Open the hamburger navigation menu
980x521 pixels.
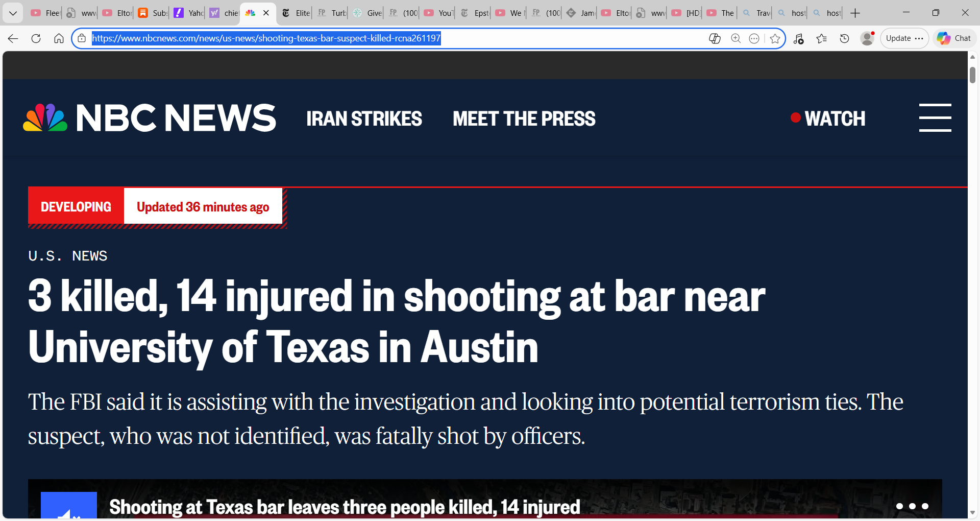pyautogui.click(x=935, y=118)
